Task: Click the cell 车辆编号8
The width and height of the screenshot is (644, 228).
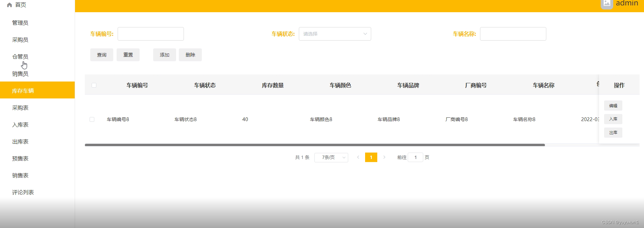Action: click(118, 119)
